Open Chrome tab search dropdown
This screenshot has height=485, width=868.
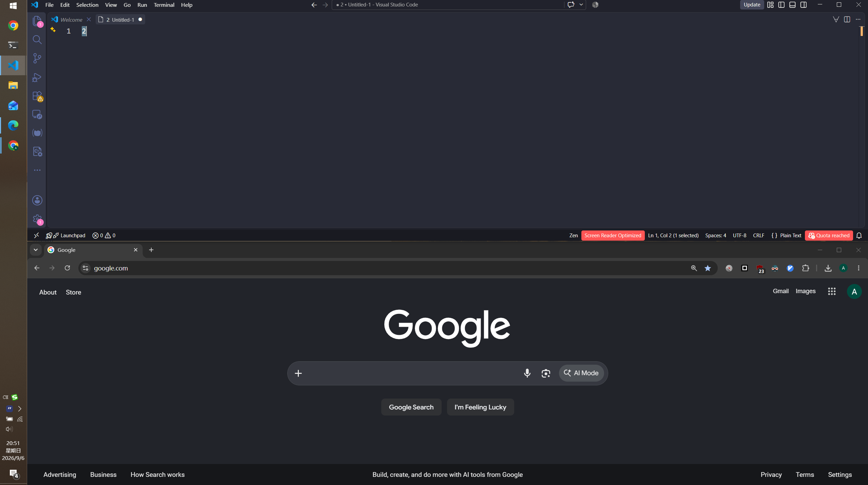(36, 250)
